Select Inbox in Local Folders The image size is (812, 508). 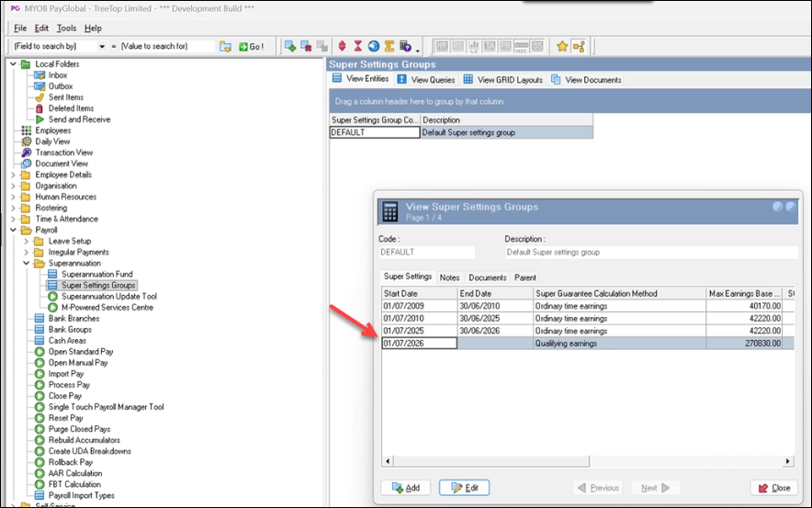pyautogui.click(x=58, y=75)
